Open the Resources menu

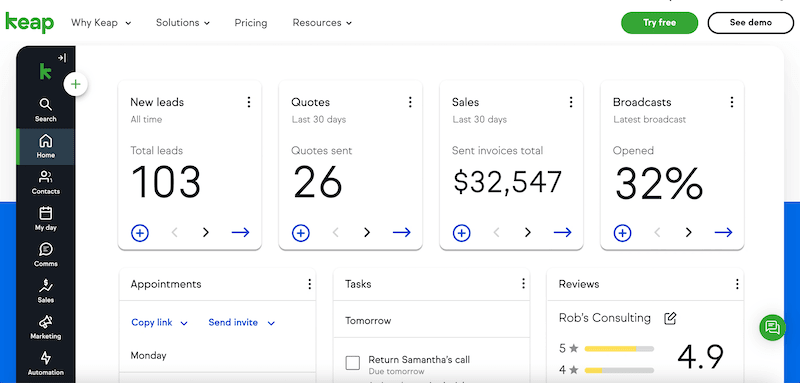coord(322,23)
